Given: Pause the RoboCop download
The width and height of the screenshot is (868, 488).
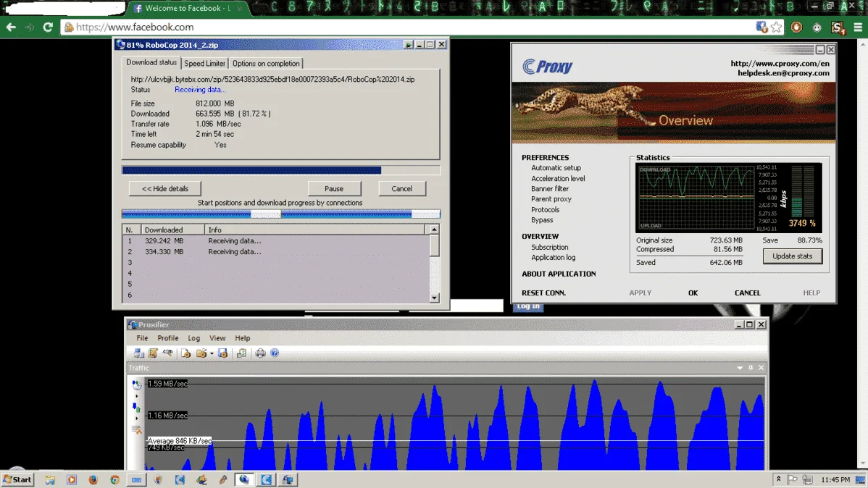Looking at the screenshot, I should (x=334, y=189).
